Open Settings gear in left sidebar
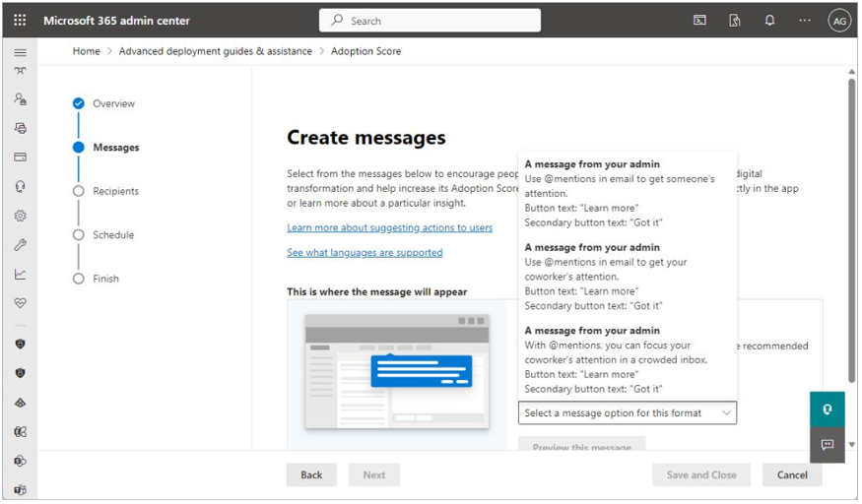The image size is (862, 504). pos(21,216)
